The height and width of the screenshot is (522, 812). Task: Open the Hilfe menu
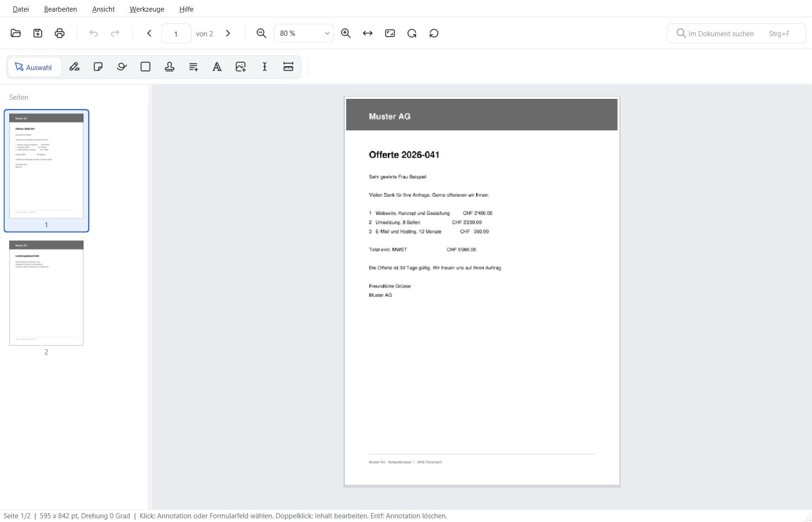(x=186, y=9)
